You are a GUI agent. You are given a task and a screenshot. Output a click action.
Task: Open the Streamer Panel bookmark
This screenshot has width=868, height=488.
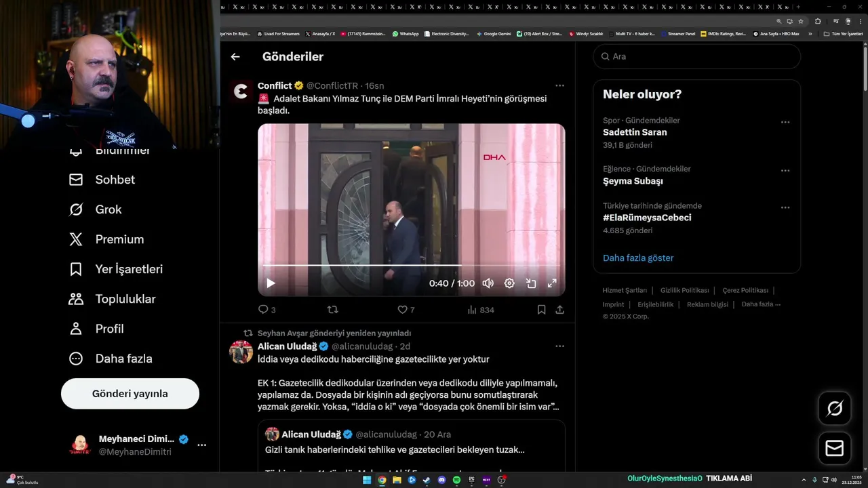point(678,33)
